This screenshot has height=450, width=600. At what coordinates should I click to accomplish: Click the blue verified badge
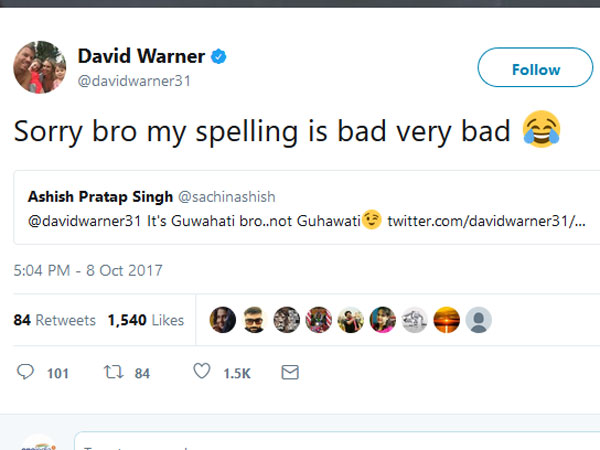coord(219,56)
